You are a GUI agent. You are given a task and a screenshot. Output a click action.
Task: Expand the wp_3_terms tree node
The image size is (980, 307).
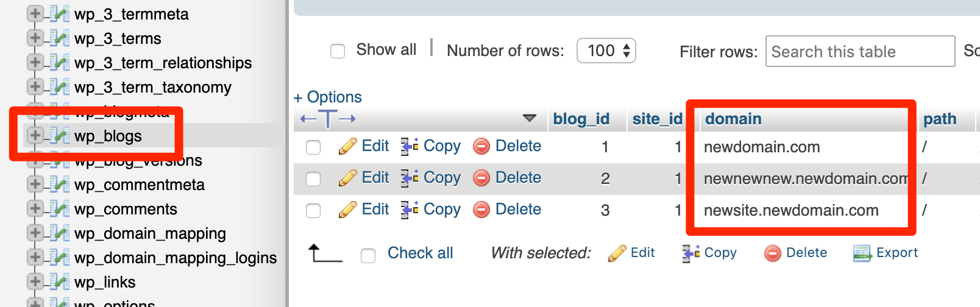click(x=35, y=38)
